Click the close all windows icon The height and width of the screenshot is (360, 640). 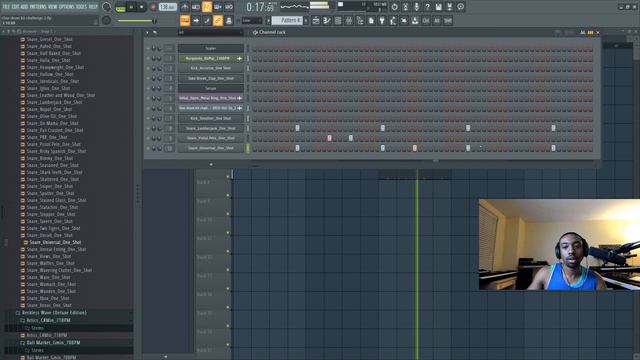pyautogui.click(x=404, y=20)
